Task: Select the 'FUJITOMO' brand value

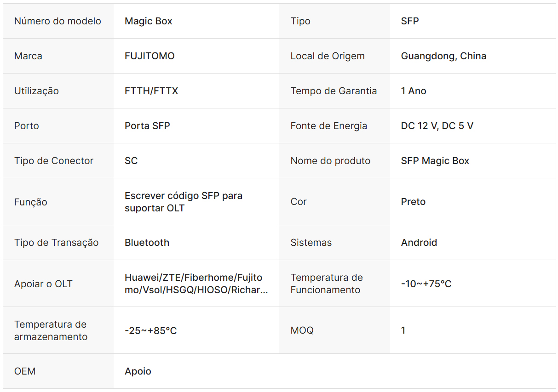Action: point(150,56)
